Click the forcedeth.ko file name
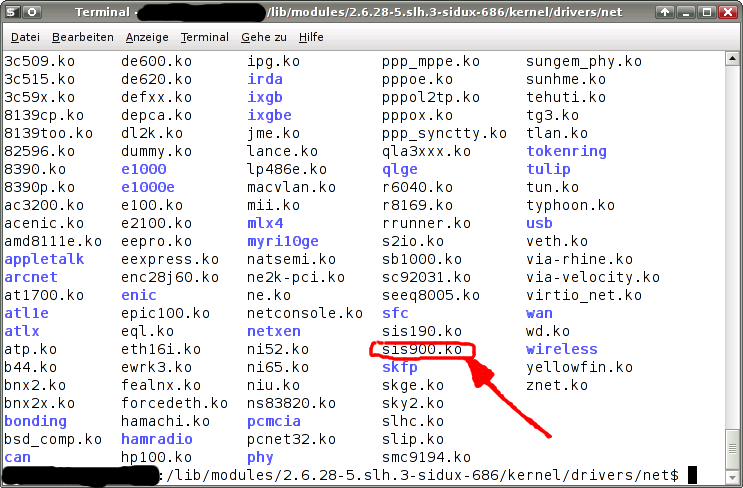 174,403
